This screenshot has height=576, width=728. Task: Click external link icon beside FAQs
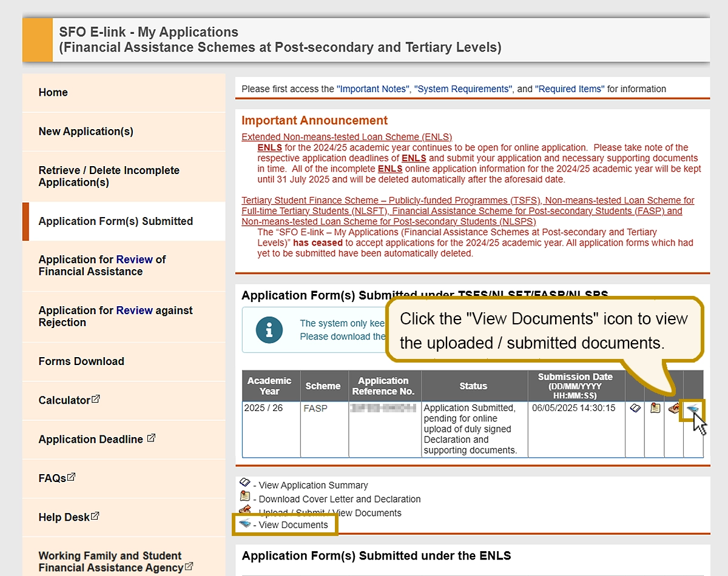point(71,477)
